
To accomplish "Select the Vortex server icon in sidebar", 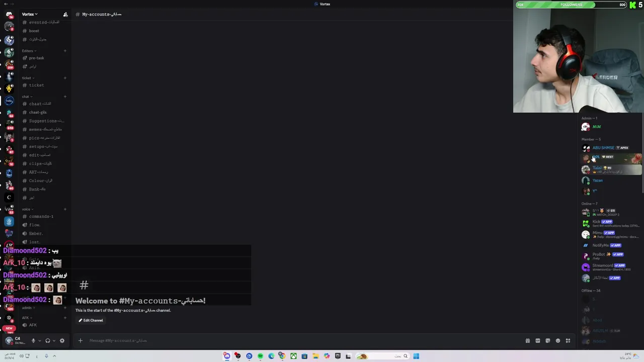I will (9, 101).
